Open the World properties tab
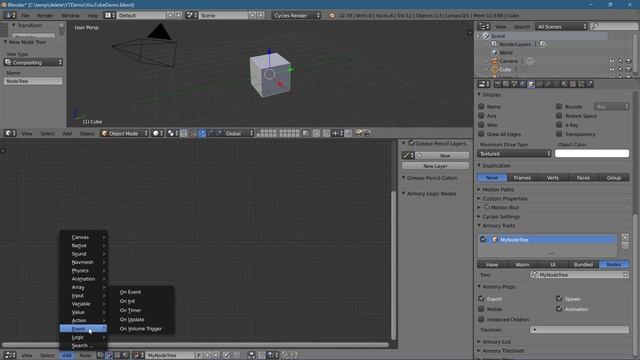The height and width of the screenshot is (360, 640). tap(522, 84)
